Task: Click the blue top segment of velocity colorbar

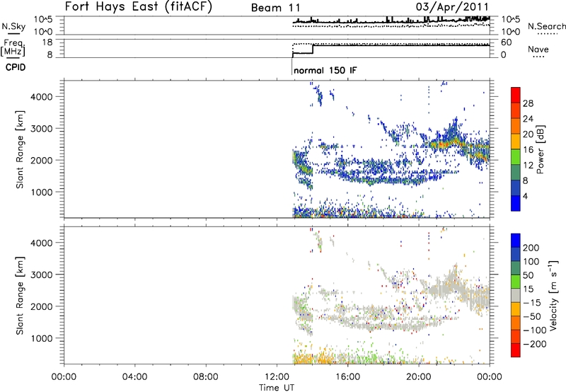Action: click(516, 241)
